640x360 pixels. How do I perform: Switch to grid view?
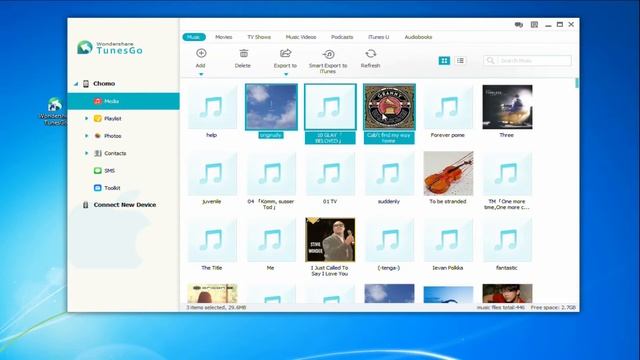[x=444, y=61]
